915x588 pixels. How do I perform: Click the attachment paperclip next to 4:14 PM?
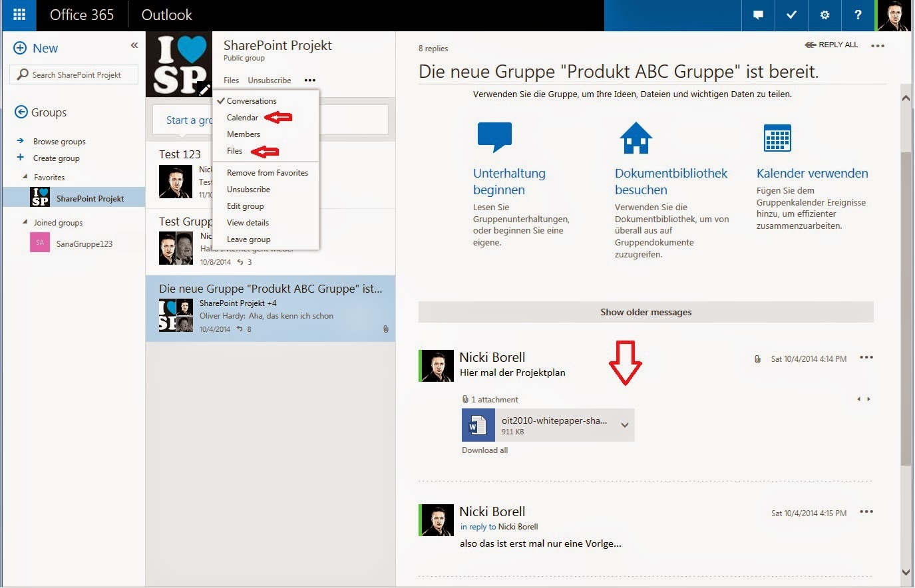coord(757,359)
